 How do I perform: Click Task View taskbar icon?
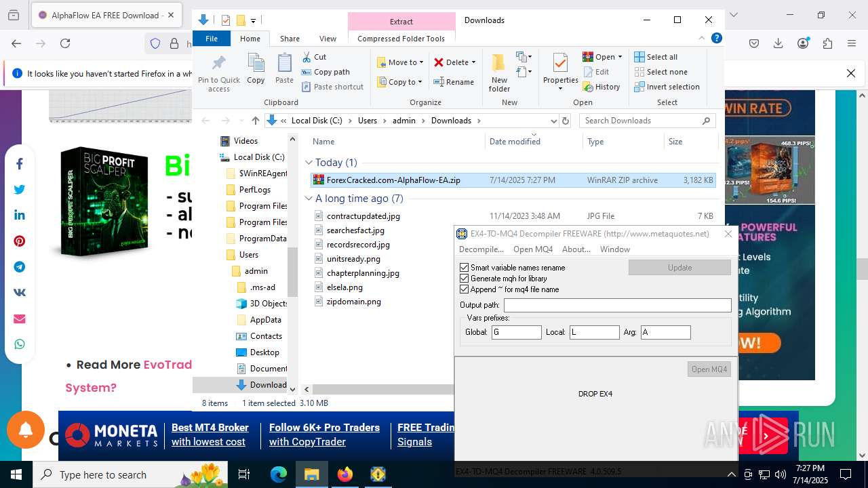[x=244, y=474]
